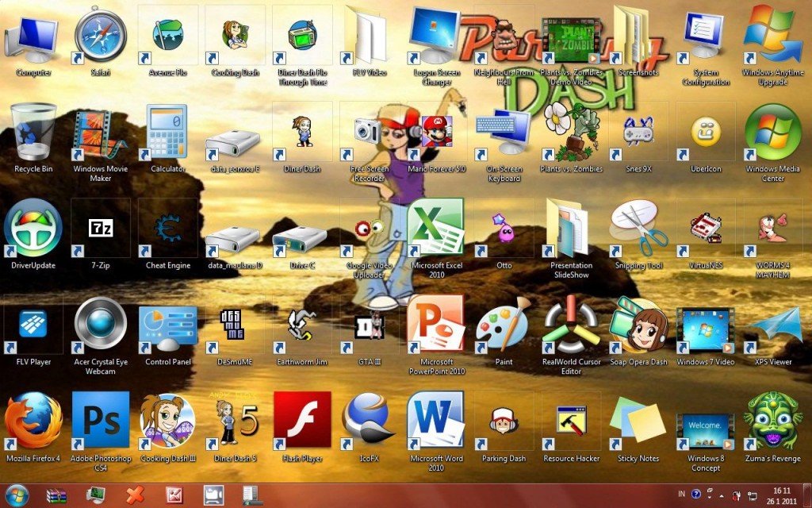Launch Adobe Photoshop CS4
This screenshot has width=812, height=508.
101,420
